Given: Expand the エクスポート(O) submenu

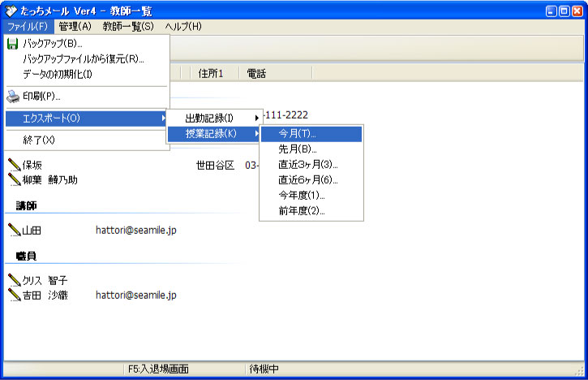Looking at the screenshot, I should pyautogui.click(x=87, y=119).
